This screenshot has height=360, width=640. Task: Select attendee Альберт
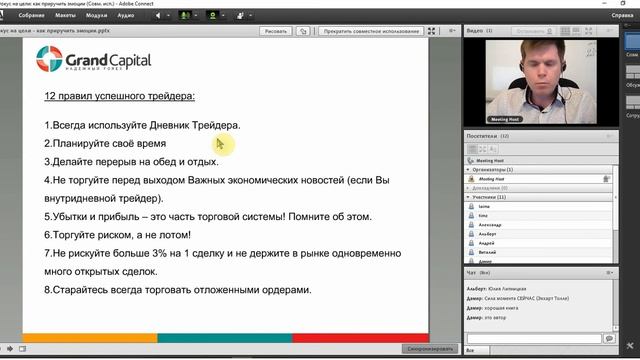[538, 234]
